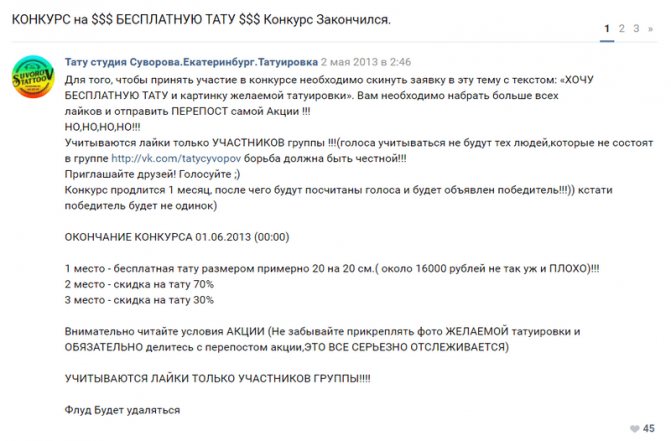Click the '1 место - бесплатная тату' line

click(330, 269)
